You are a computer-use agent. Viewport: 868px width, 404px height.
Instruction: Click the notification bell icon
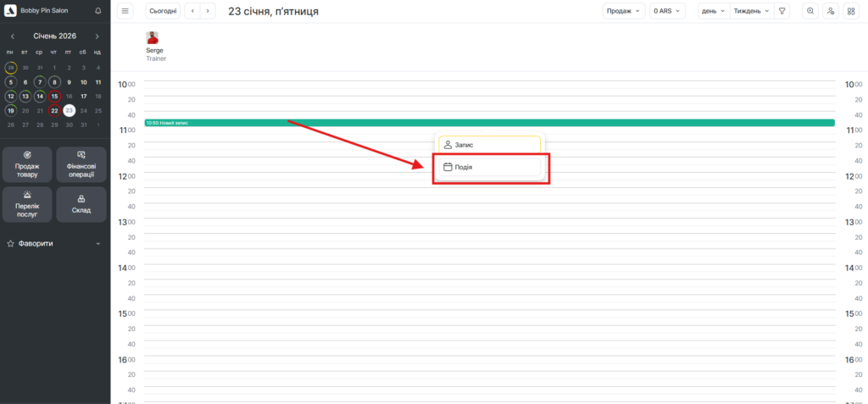[x=97, y=11]
